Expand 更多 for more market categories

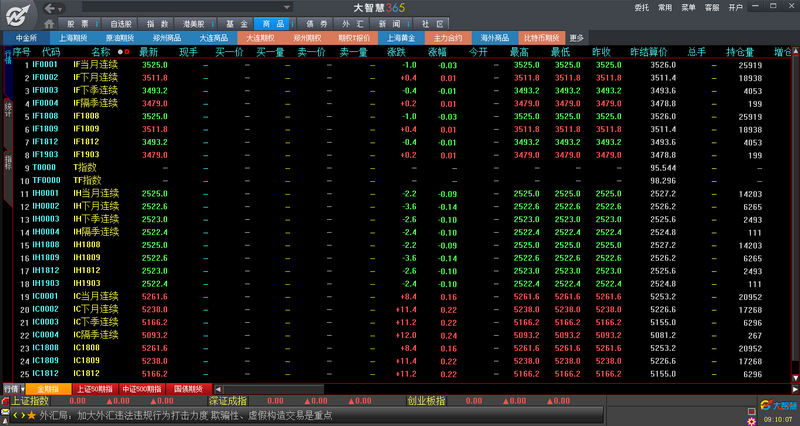tap(577, 38)
